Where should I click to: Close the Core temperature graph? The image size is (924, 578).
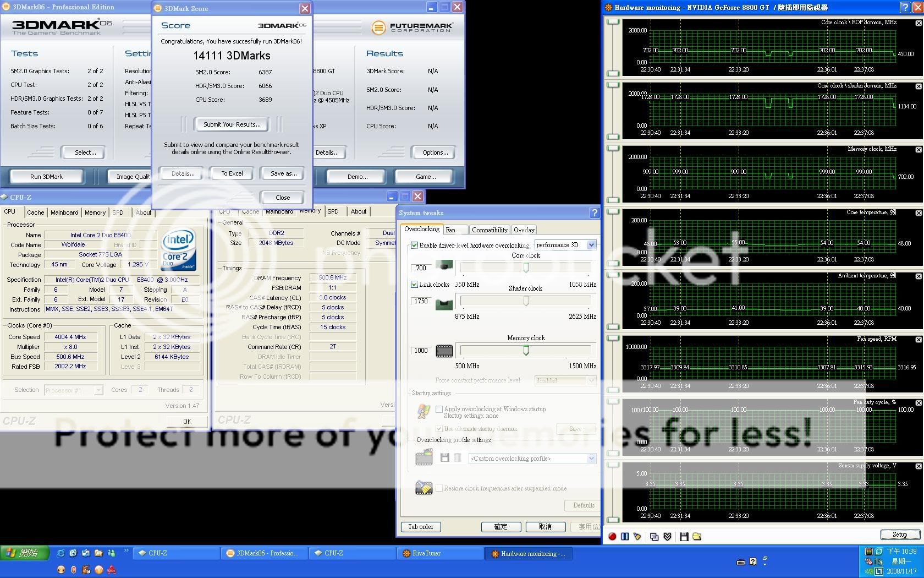pyautogui.click(x=919, y=213)
